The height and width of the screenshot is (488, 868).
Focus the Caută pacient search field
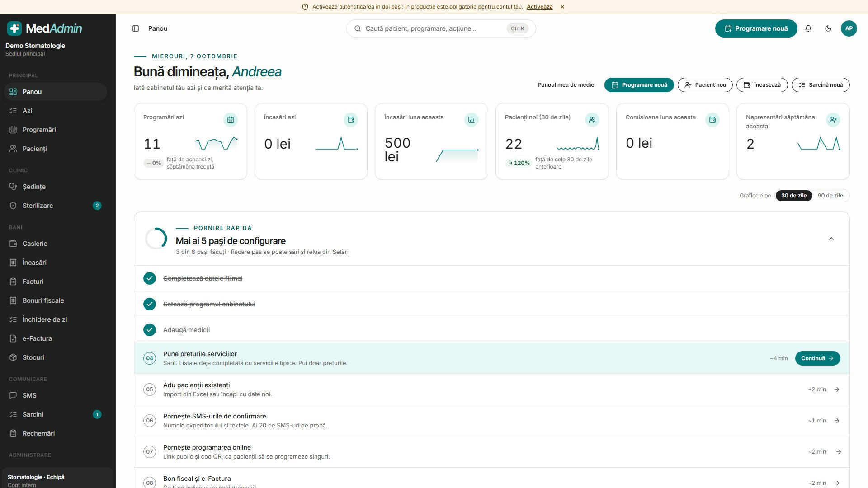point(441,28)
